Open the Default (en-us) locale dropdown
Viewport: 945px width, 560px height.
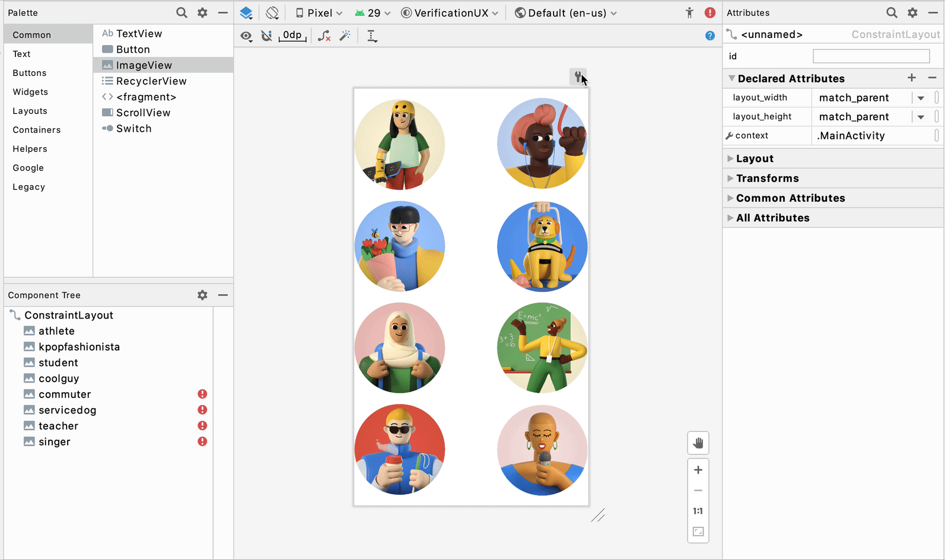[566, 13]
